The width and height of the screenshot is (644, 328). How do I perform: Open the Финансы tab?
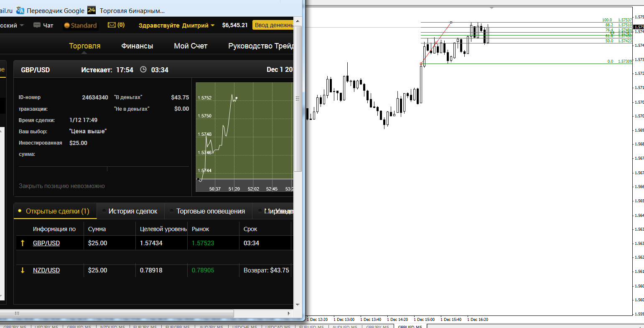coord(137,46)
